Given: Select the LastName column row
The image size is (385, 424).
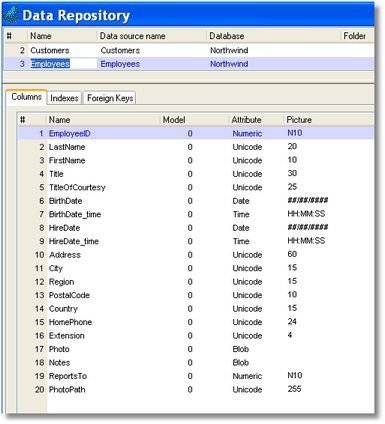Looking at the screenshot, I should [196, 147].
